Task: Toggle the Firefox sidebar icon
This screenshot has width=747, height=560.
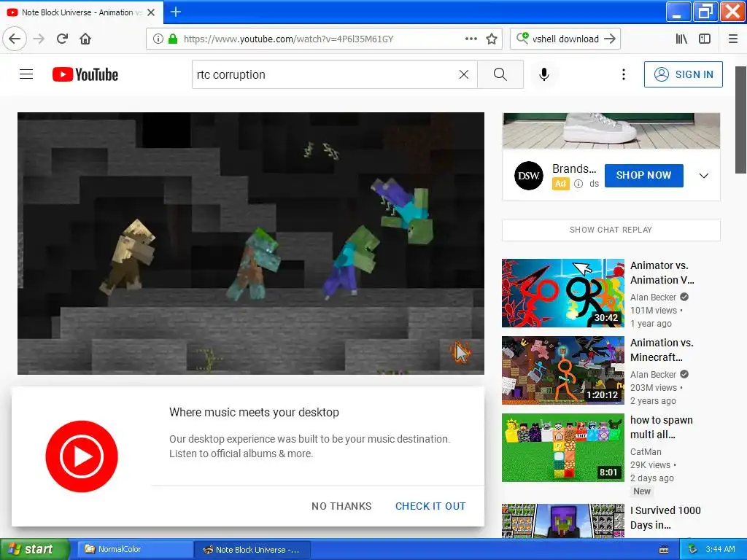Action: tap(705, 39)
